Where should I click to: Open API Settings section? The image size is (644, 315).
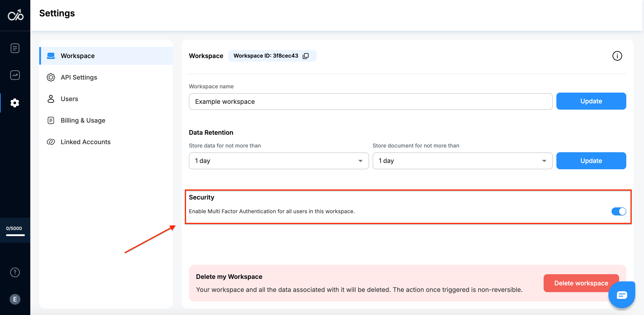point(79,77)
